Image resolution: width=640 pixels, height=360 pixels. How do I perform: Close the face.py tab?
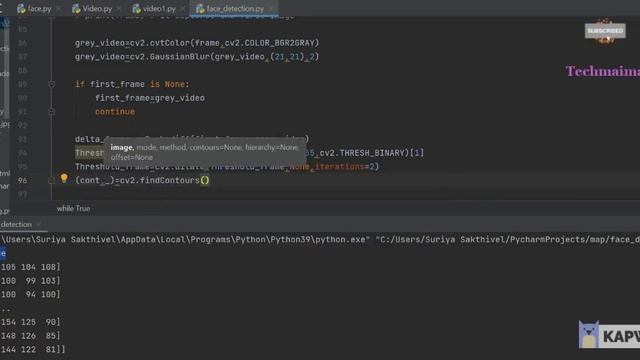(58, 8)
